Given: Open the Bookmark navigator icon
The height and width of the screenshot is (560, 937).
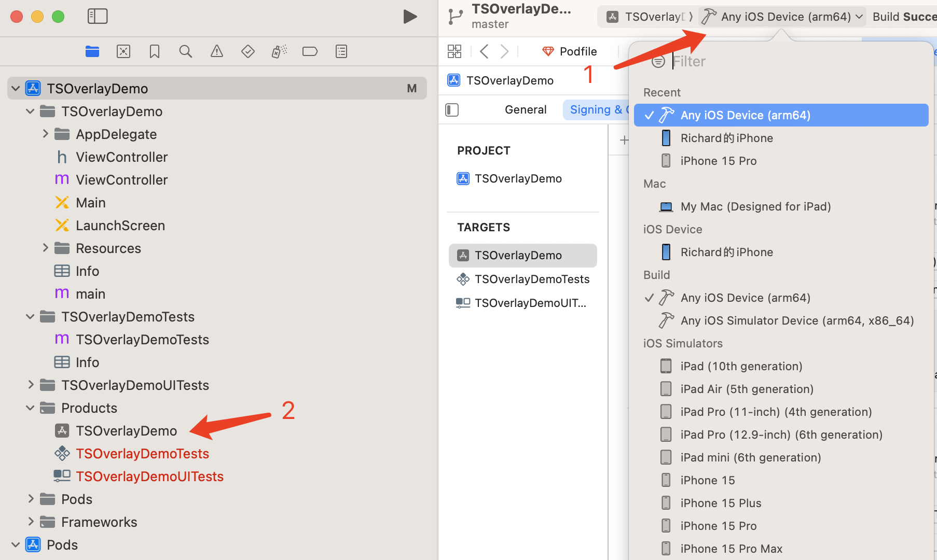Looking at the screenshot, I should pyautogui.click(x=155, y=51).
